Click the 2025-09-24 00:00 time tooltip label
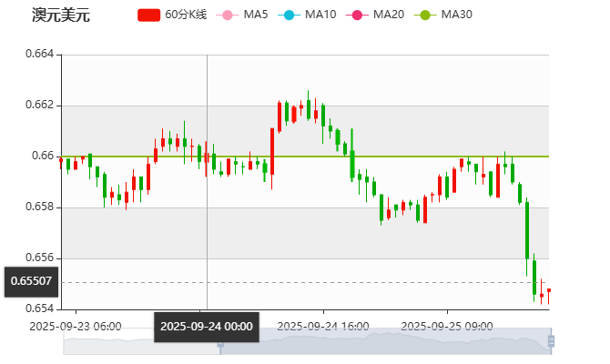Screen dimensions: 610x364 pyautogui.click(x=207, y=326)
